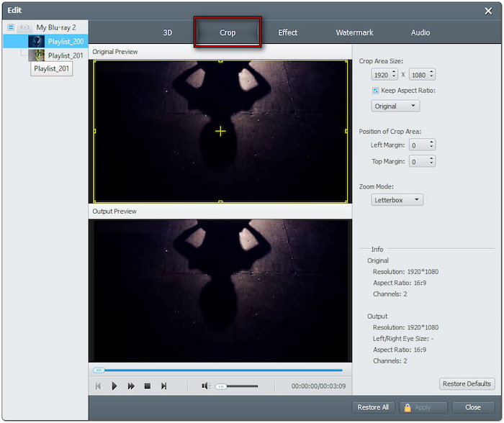Select Playlist_201 in the file tree
Screen dimensions: 504x423
pos(65,55)
